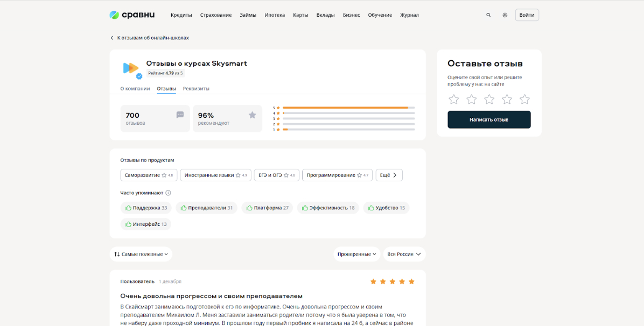
Task: Open the Карты menu
Action: click(x=300, y=15)
